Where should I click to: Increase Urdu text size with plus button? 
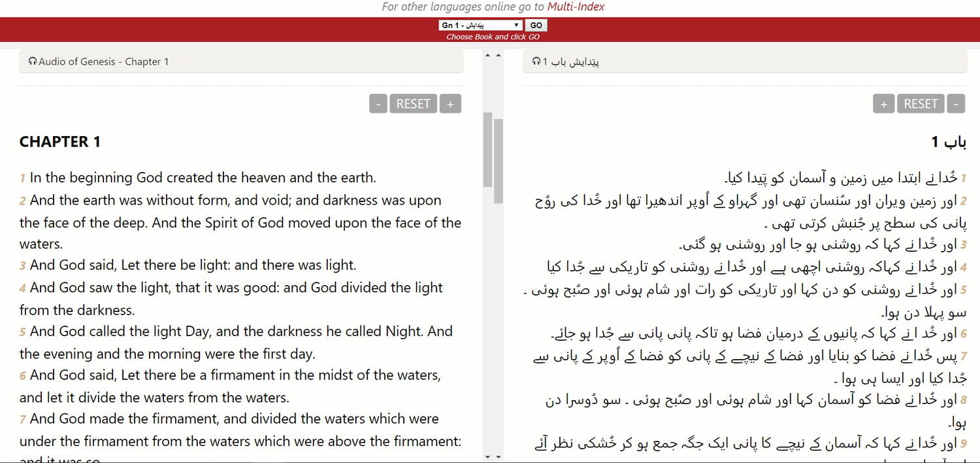(884, 104)
